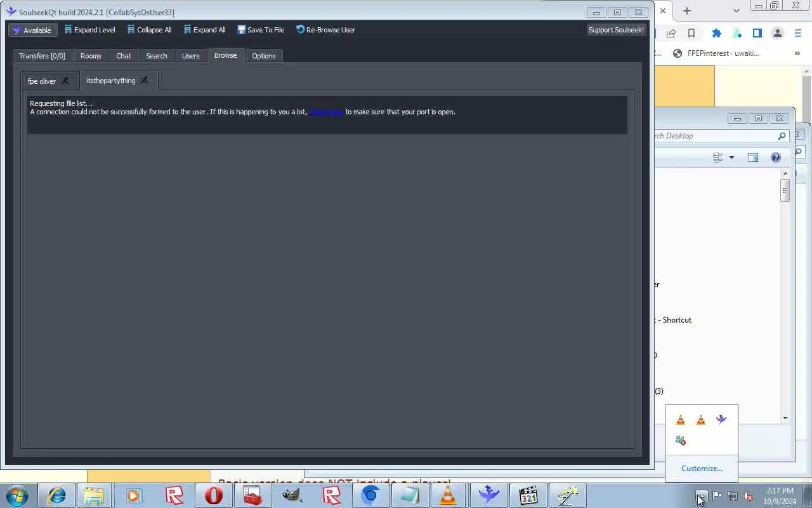The image size is (812, 508).
Task: Open the Available status menu
Action: point(32,30)
